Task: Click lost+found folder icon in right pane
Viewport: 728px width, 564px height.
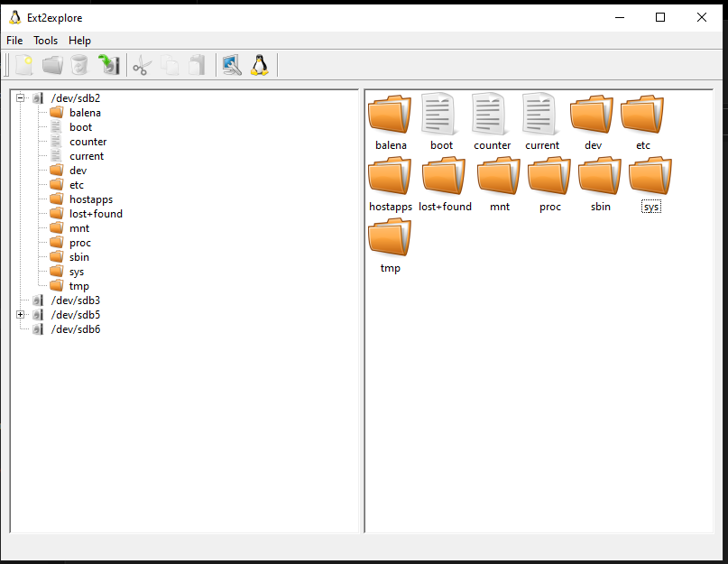Action: (x=444, y=176)
